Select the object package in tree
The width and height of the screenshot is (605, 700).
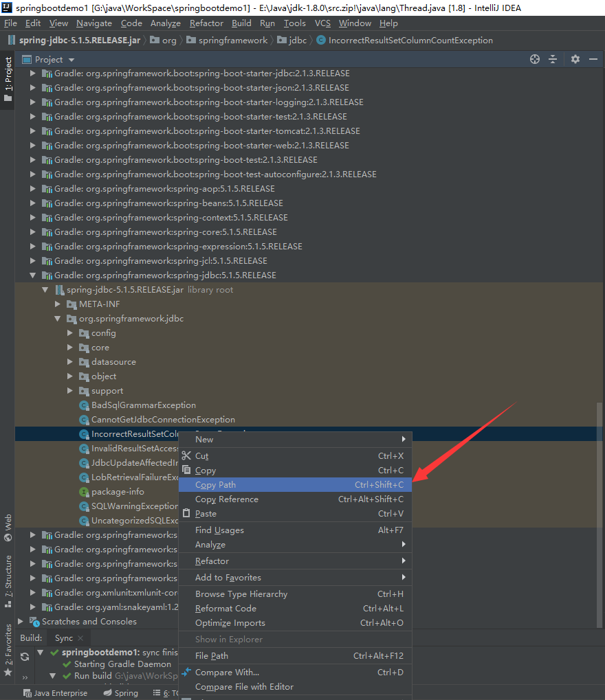104,376
